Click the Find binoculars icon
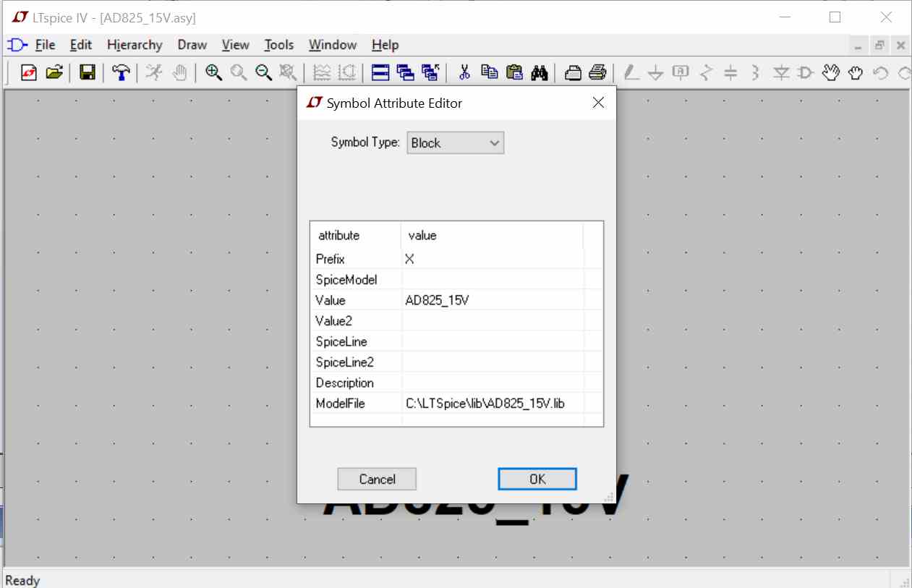The image size is (912, 588). tap(540, 72)
